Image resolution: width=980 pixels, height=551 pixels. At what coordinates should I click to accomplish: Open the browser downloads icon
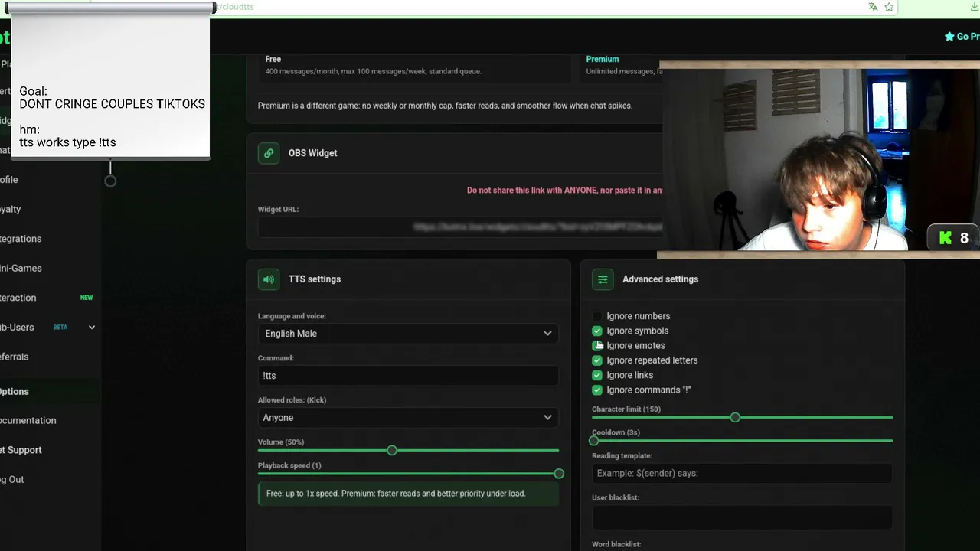click(x=975, y=7)
